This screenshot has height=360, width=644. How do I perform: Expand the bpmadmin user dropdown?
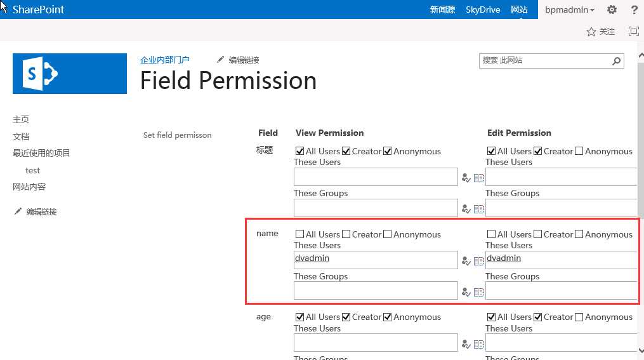(570, 10)
